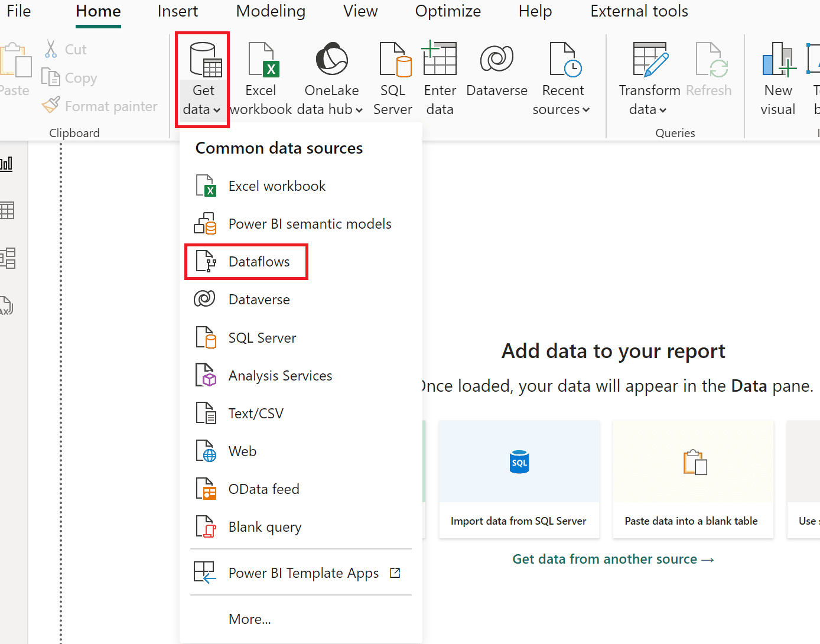Click the Copy command
The height and width of the screenshot is (644, 820).
pyautogui.click(x=69, y=77)
